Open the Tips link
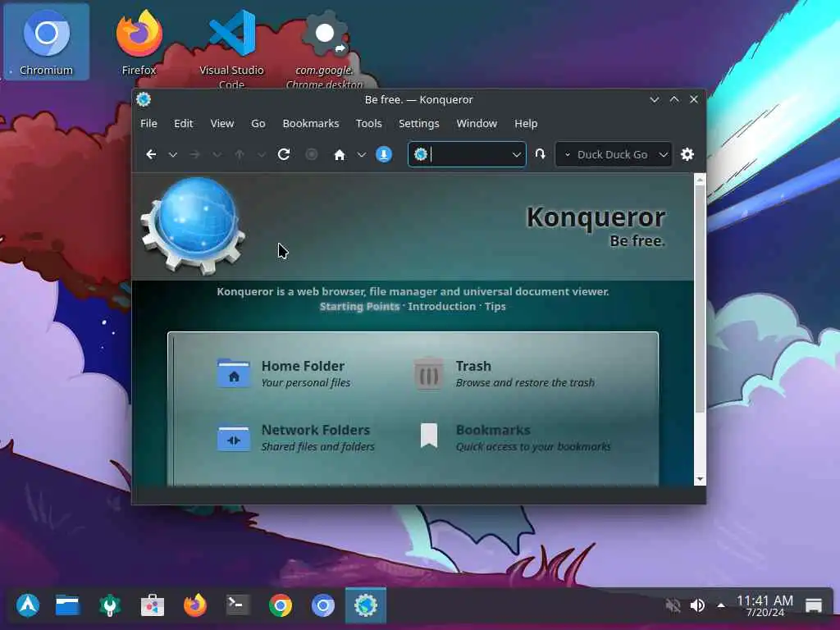840x630 pixels. tap(495, 307)
